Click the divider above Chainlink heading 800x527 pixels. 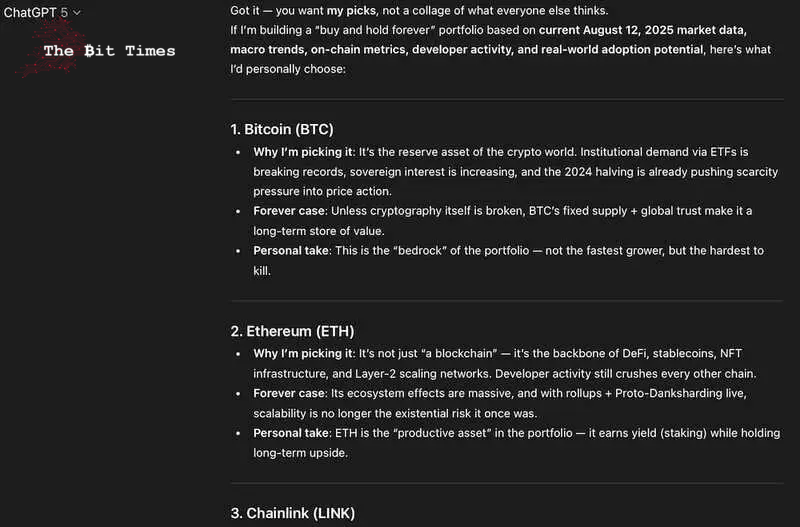point(507,483)
